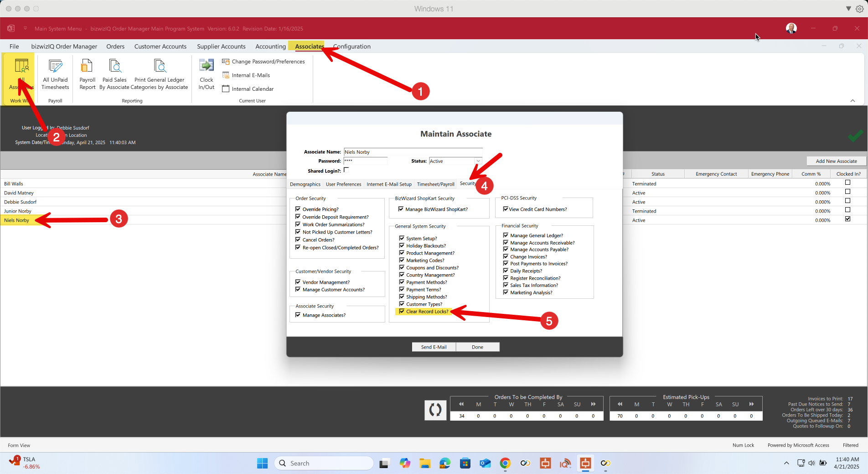Open Print General Ledger Categories by Associate

click(160, 74)
